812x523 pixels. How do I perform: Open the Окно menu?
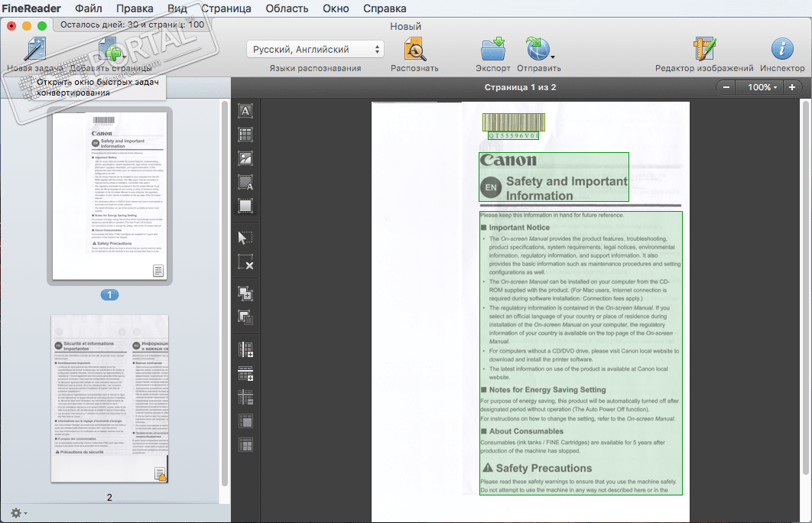(336, 8)
